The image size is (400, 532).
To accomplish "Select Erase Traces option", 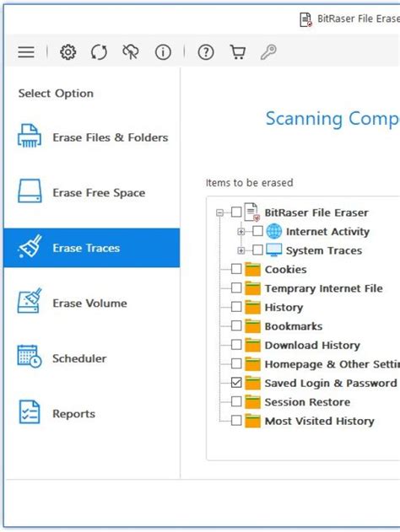I will coord(92,248).
